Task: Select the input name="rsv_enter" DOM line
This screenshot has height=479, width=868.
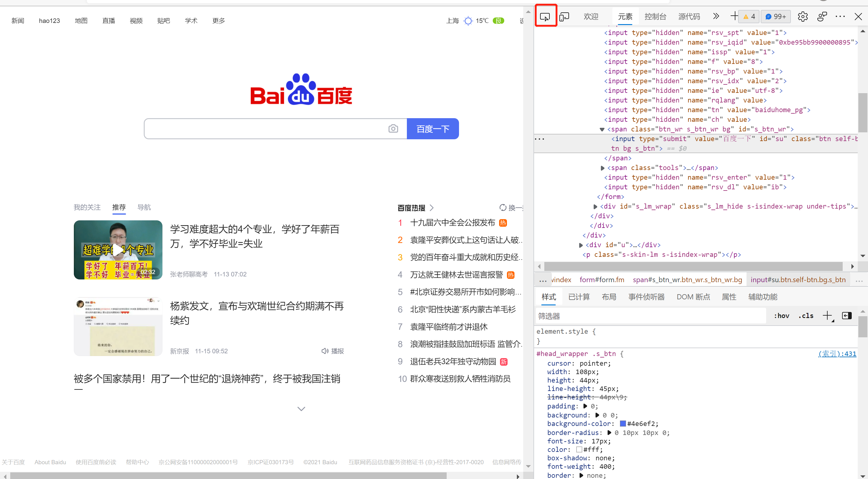Action: [x=699, y=177]
